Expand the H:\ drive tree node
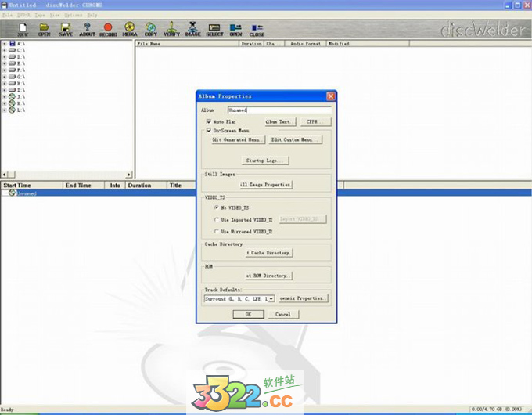The image size is (532, 415). [5, 84]
